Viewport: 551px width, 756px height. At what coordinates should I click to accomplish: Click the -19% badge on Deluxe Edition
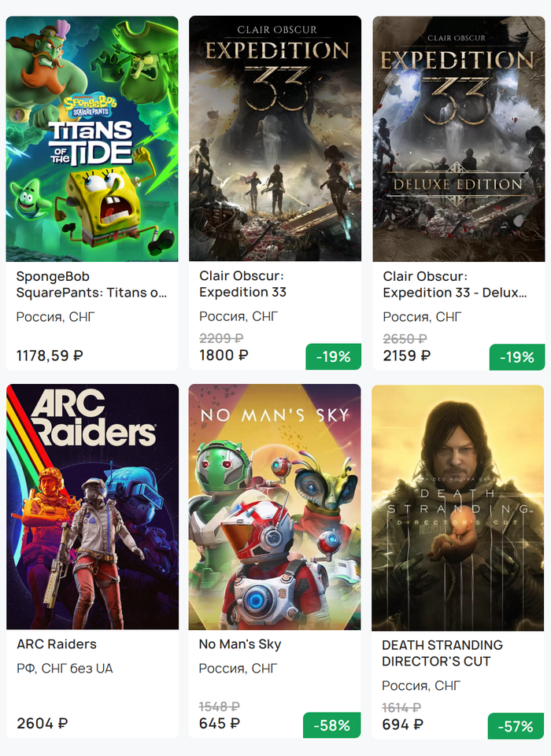[516, 356]
